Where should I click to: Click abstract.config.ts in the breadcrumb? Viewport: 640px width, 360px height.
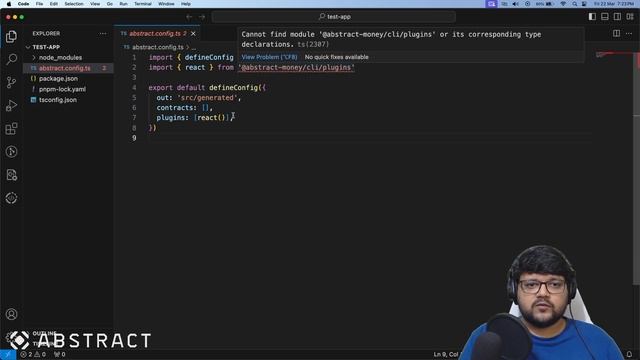click(158, 47)
